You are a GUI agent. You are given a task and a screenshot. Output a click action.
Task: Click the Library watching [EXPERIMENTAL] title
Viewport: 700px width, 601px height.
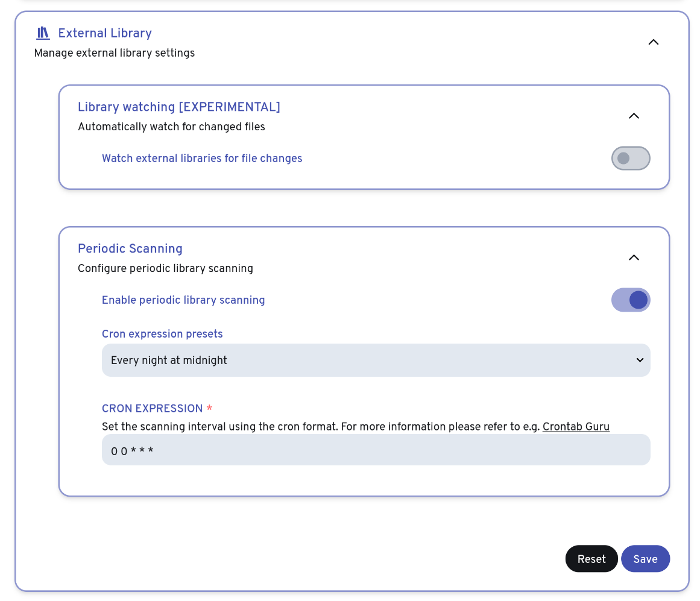pyautogui.click(x=178, y=107)
